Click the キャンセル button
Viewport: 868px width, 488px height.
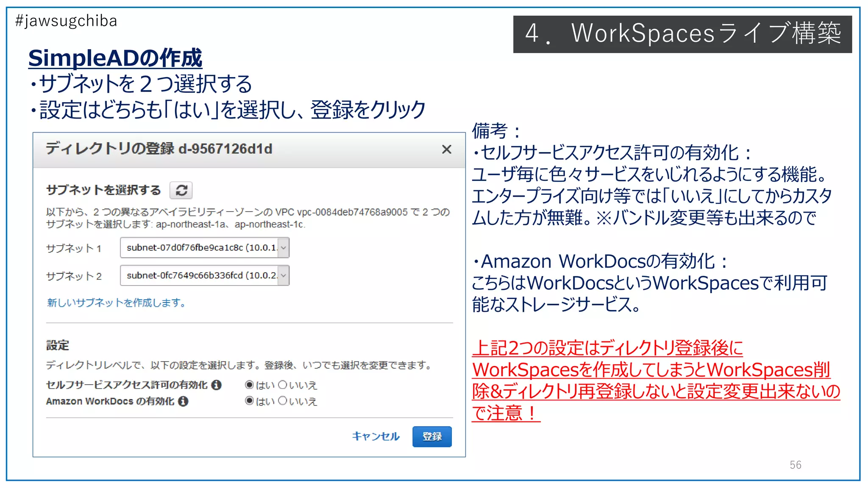[376, 436]
